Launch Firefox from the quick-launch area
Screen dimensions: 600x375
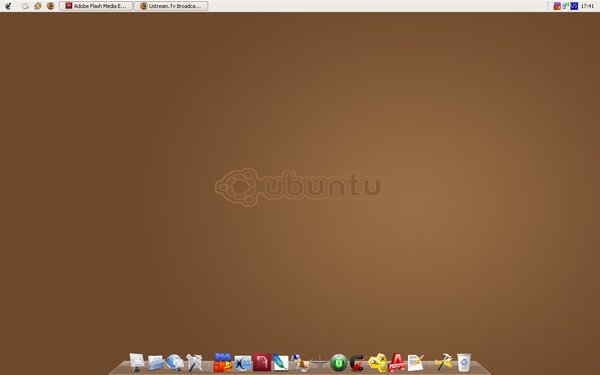[x=51, y=6]
